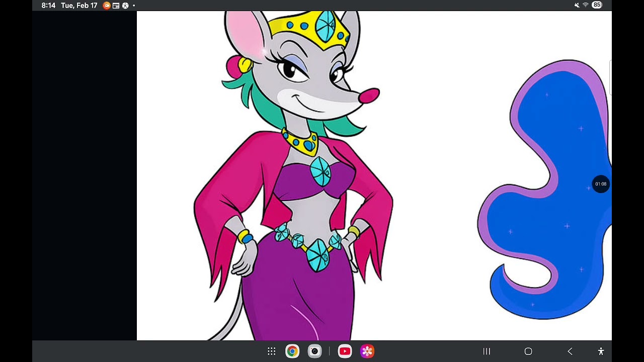Show recent apps with the three-line button
The image size is (644, 362).
487,351
